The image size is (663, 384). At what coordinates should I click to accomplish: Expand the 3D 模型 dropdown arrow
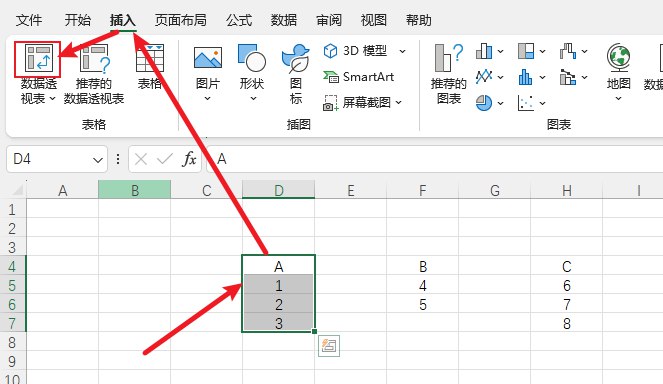click(x=403, y=51)
